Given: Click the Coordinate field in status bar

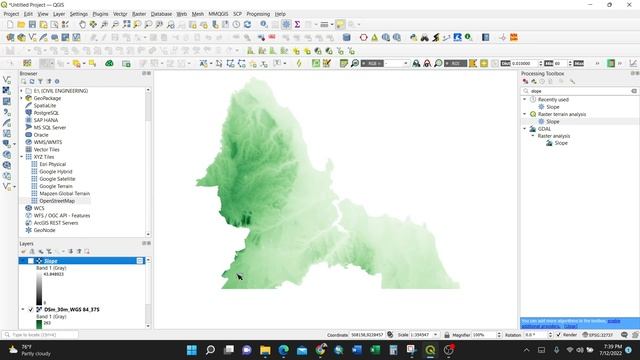Looking at the screenshot, I should click(367, 335).
